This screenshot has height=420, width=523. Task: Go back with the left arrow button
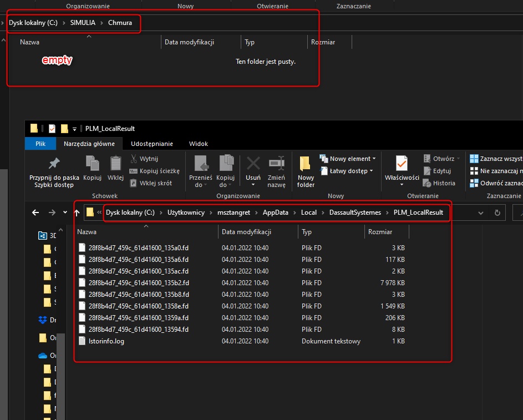coord(35,212)
